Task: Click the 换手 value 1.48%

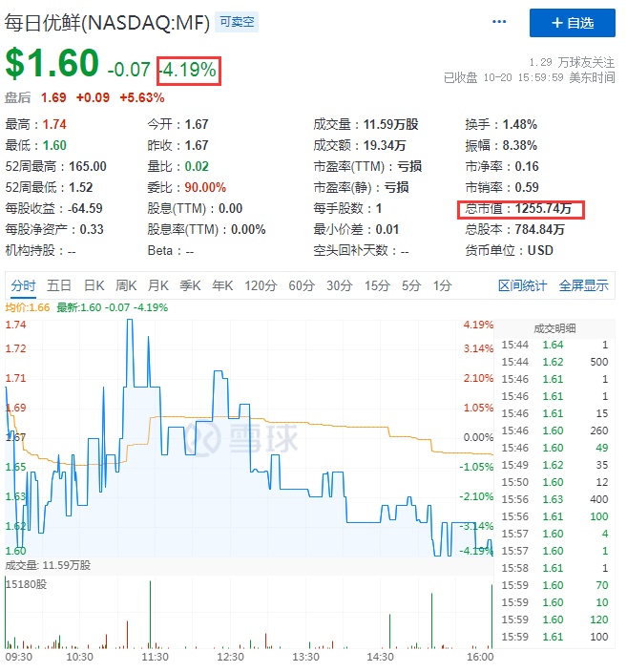Action: 520,125
